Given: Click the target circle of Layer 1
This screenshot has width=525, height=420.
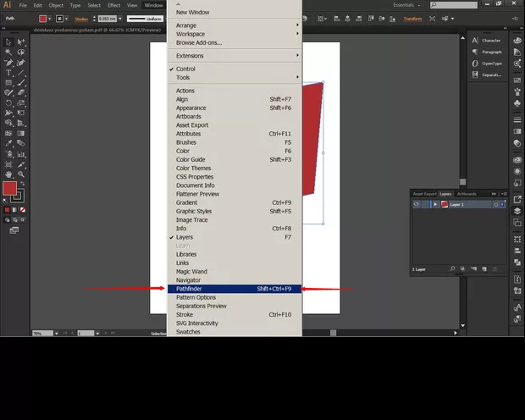Looking at the screenshot, I should pos(496,204).
